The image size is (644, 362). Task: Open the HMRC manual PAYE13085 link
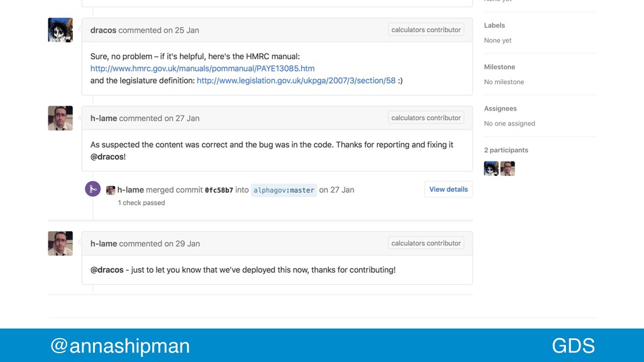point(203,69)
